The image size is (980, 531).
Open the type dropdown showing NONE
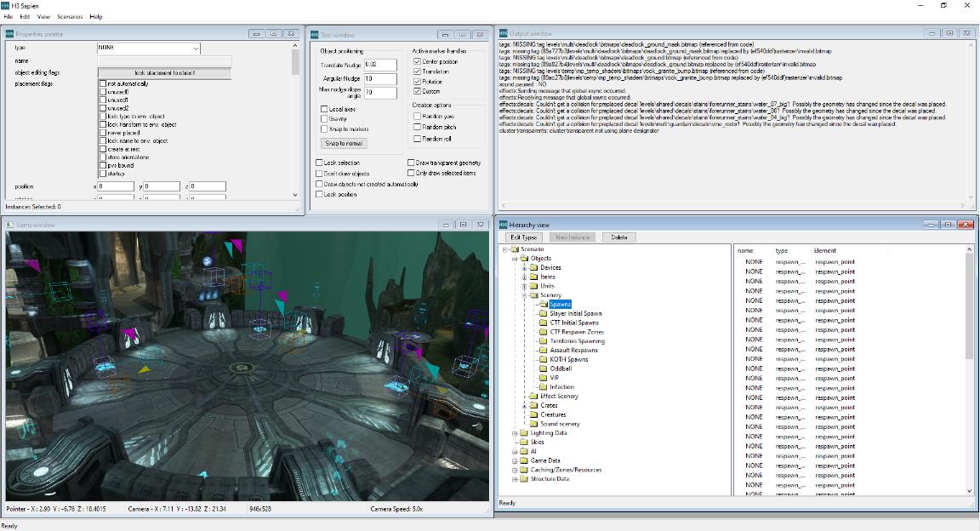pos(149,49)
